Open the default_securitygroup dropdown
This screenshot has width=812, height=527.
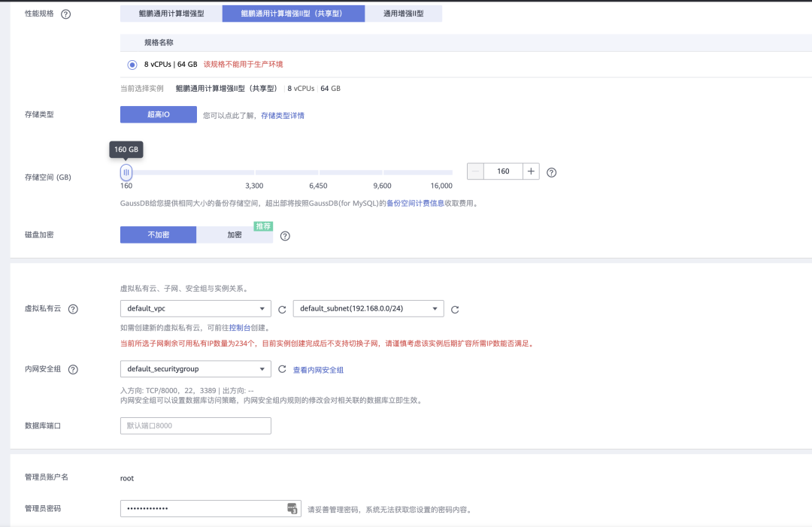[x=195, y=369]
